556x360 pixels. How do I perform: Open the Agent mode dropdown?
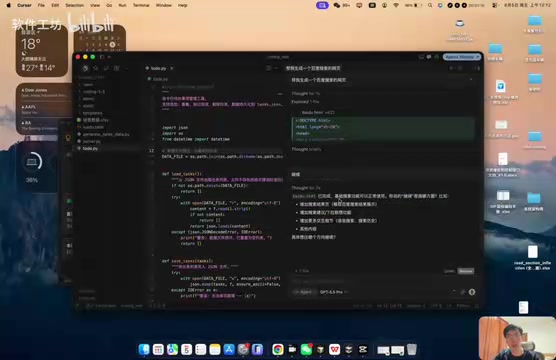[x=304, y=292]
